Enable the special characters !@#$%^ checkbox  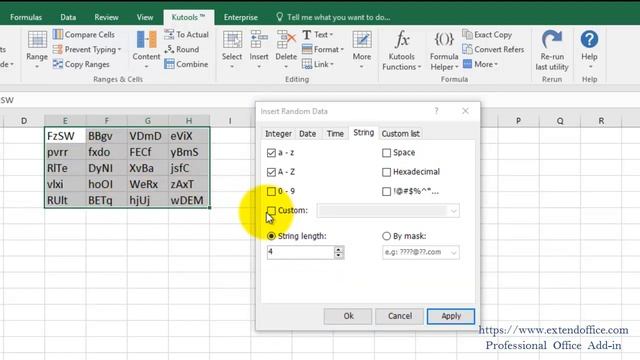[x=386, y=191]
